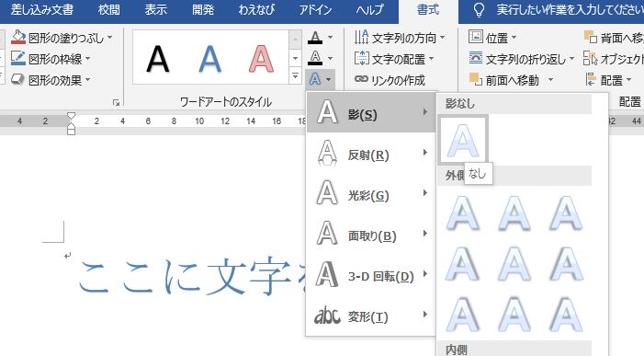Click the text outline A icon
Viewport: 644px width, 356px height.
click(x=315, y=58)
